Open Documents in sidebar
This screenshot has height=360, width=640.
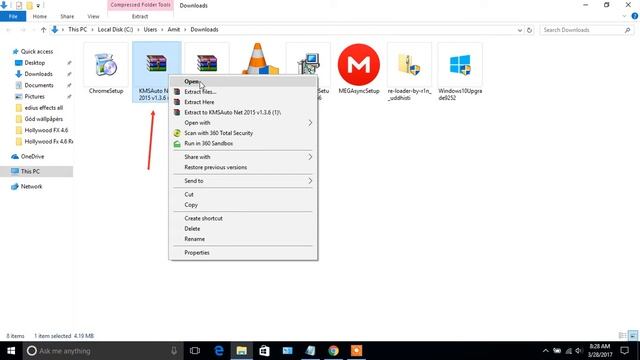[x=39, y=85]
